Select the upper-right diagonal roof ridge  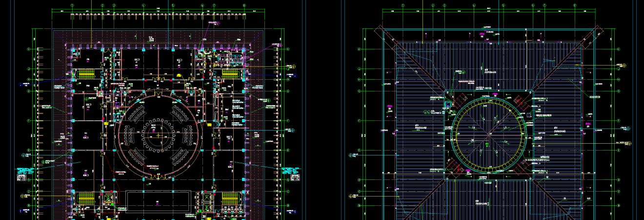[x=562, y=63]
